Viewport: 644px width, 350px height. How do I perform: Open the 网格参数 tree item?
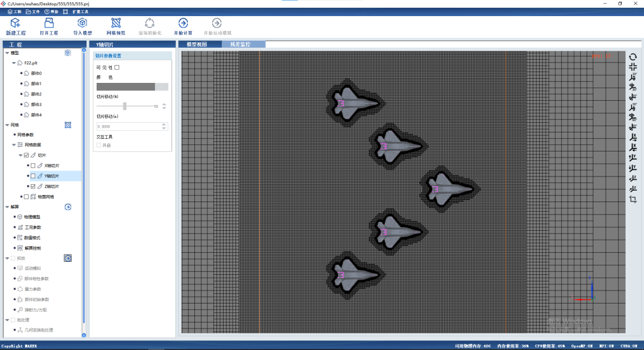click(x=26, y=135)
